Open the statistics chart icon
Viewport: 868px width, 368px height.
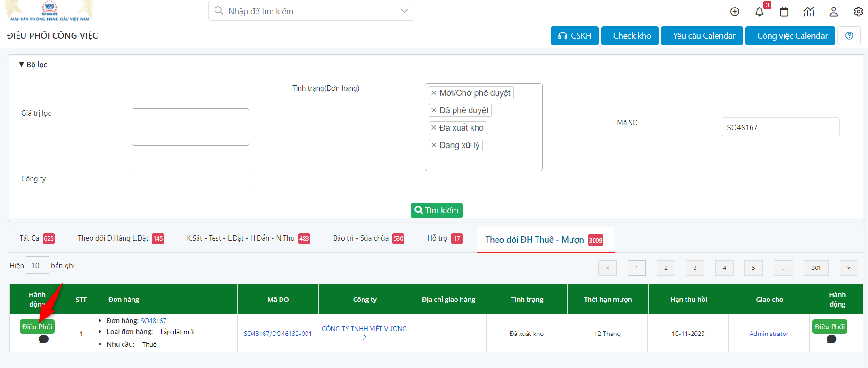pyautogui.click(x=809, y=12)
